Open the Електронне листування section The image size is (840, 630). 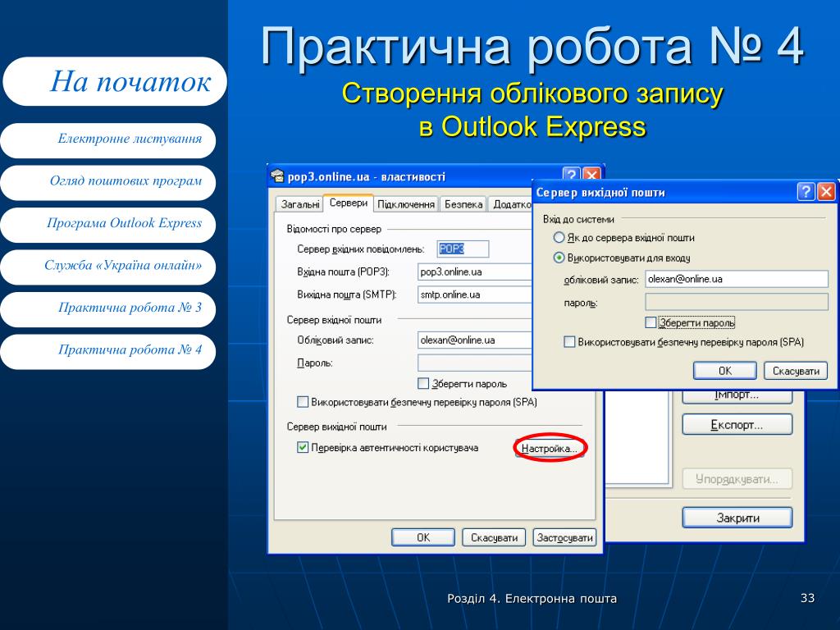point(108,140)
